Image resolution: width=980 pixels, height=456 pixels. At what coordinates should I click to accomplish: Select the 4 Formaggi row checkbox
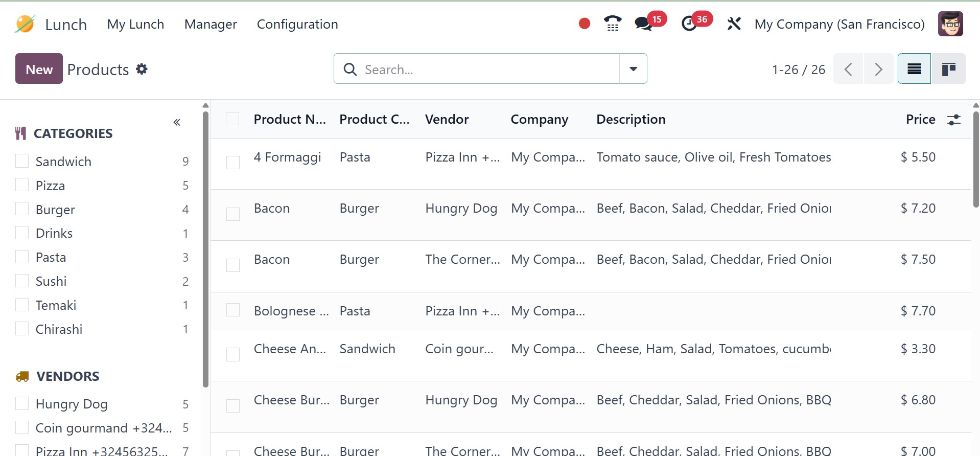(233, 163)
